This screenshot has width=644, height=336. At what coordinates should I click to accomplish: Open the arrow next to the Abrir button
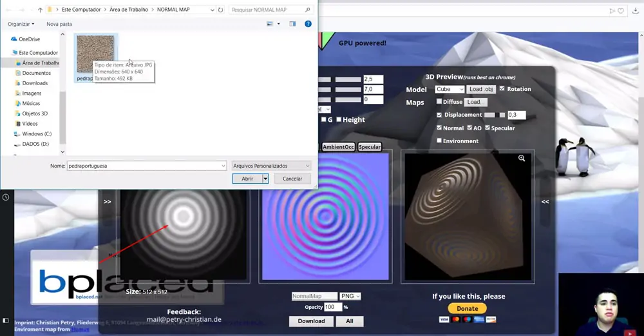tap(265, 179)
